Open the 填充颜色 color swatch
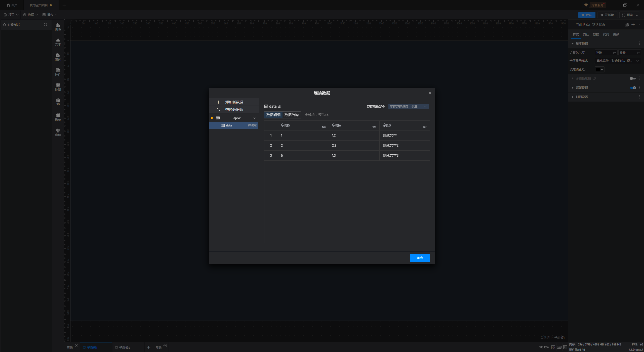 pos(599,69)
